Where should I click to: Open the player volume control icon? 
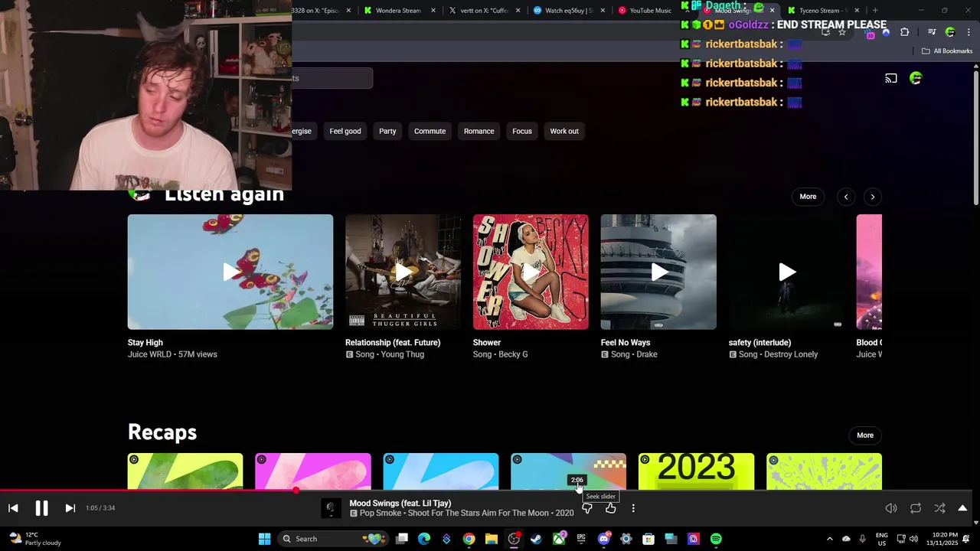click(x=891, y=508)
